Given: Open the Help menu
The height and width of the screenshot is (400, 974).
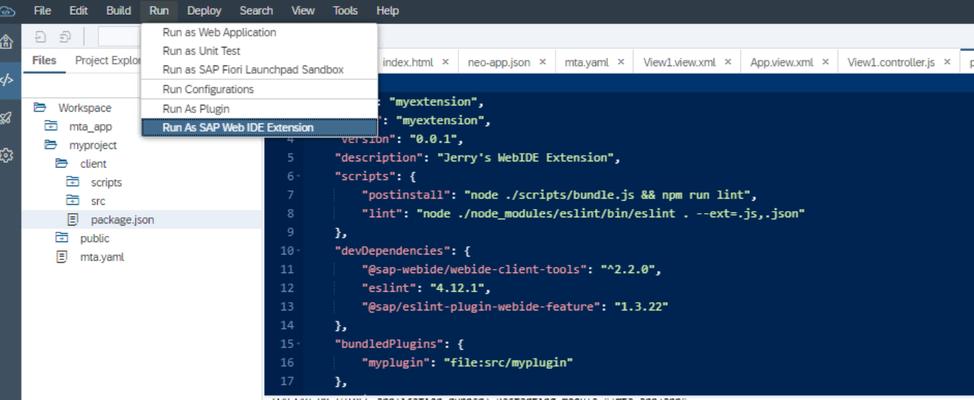Looking at the screenshot, I should click(x=388, y=11).
